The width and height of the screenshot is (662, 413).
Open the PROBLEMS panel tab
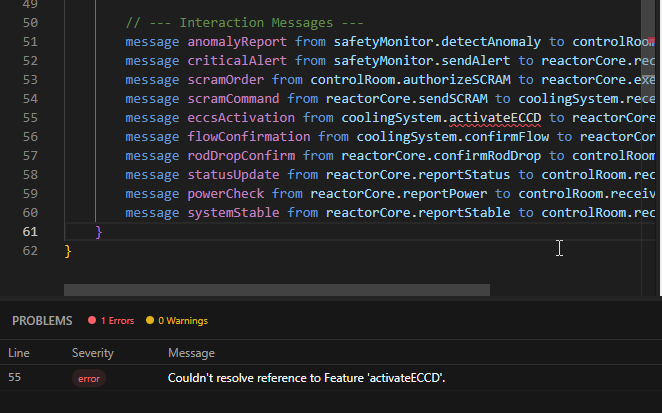tap(42, 321)
